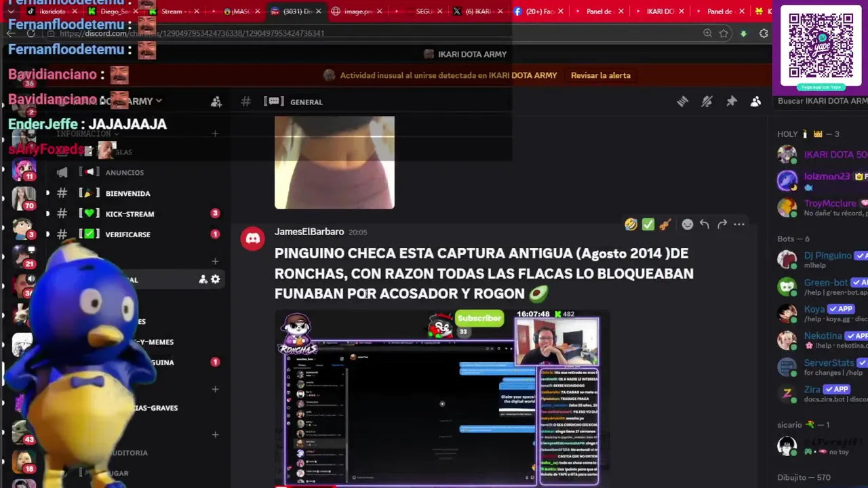React with laughing emoji on JamesElBarbaro message
Image resolution: width=868 pixels, height=488 pixels.
(631, 224)
